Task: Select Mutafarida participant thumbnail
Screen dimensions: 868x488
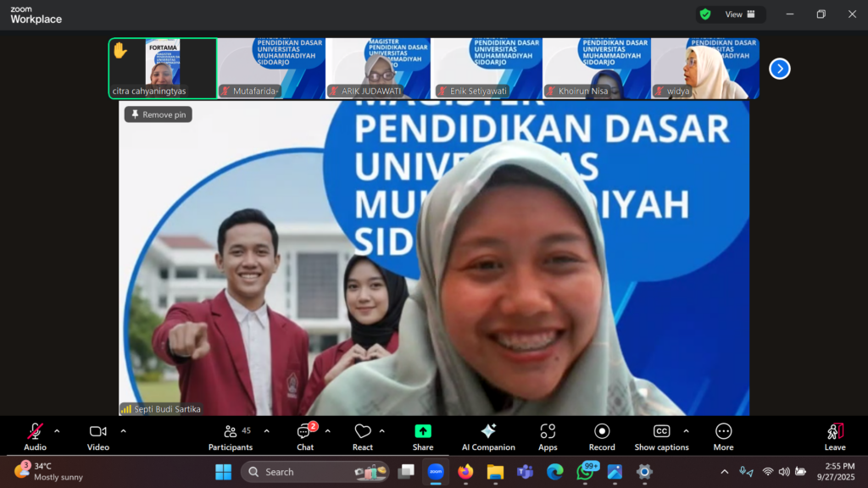Action: click(x=271, y=69)
